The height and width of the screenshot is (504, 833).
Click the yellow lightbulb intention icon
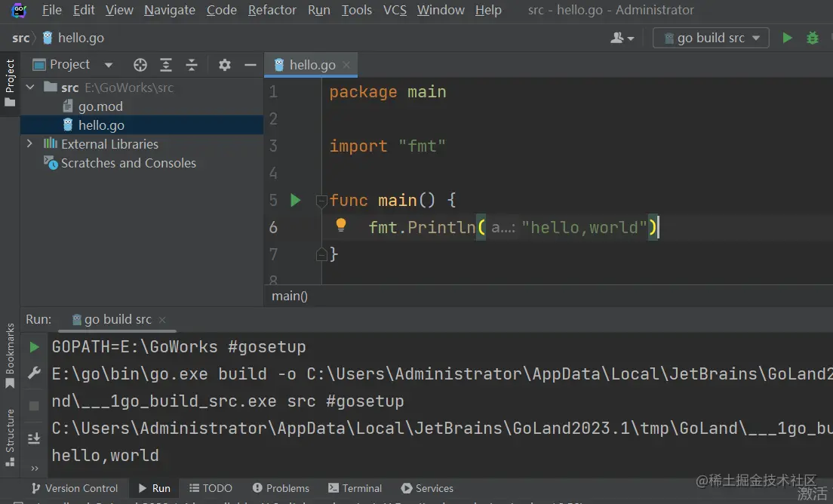pyautogui.click(x=341, y=225)
